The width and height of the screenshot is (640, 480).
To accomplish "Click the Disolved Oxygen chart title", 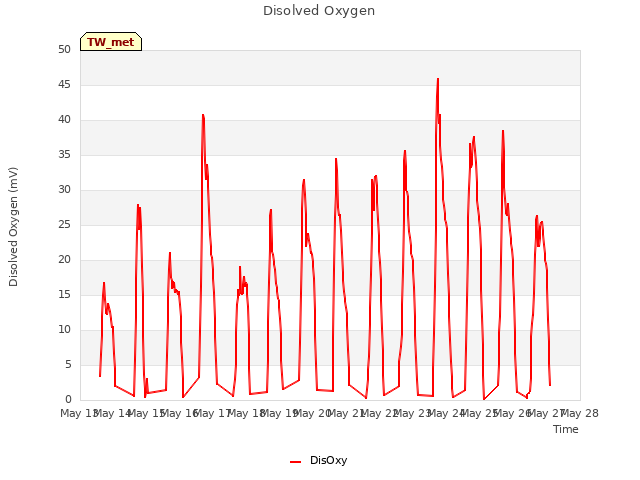I will [319, 11].
